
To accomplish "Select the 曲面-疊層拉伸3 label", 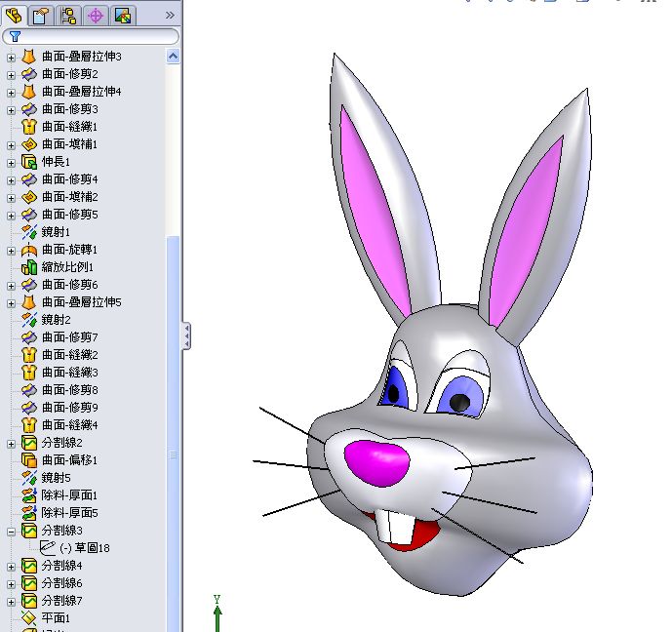I will [81, 57].
